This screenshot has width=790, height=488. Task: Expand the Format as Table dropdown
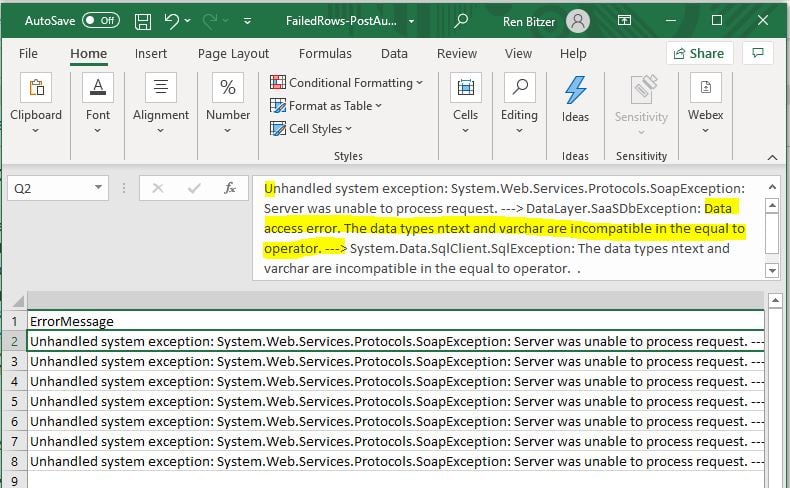point(327,106)
